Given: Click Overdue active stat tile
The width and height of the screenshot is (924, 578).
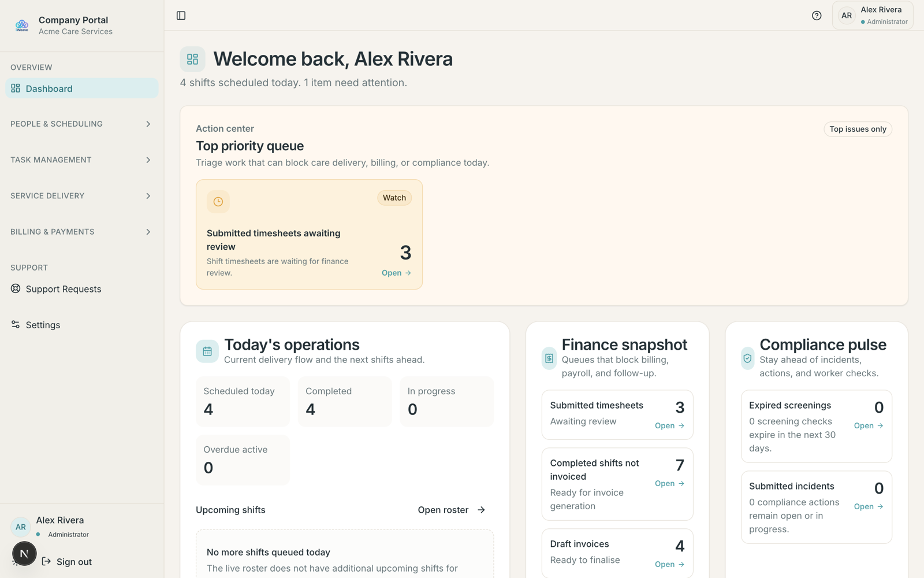Looking at the screenshot, I should click(x=243, y=460).
